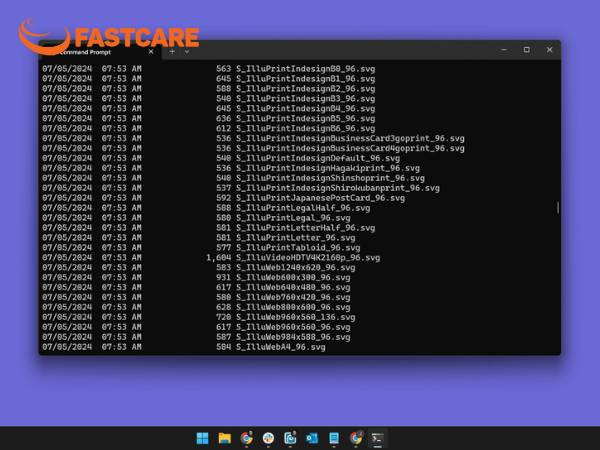Select the Terminal icon in the taskbar
Viewport: 600px width, 450px height.
click(377, 438)
